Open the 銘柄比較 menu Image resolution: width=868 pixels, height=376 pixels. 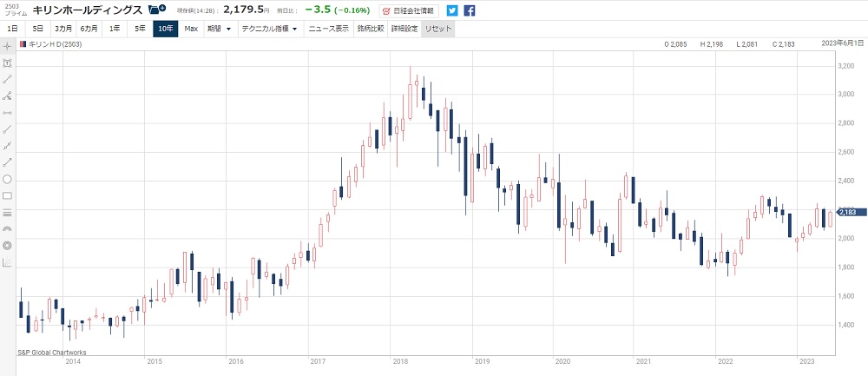click(x=371, y=29)
